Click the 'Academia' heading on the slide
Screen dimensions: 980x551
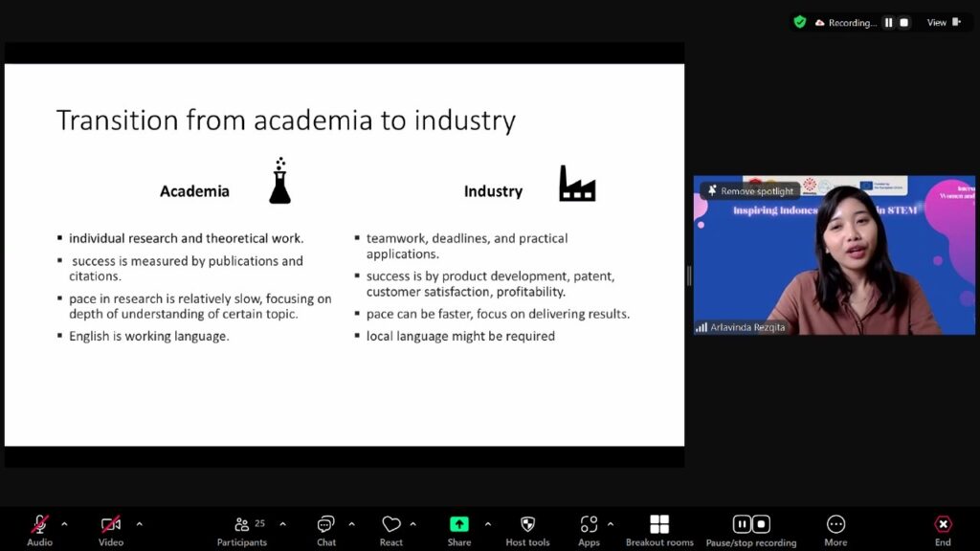194,191
